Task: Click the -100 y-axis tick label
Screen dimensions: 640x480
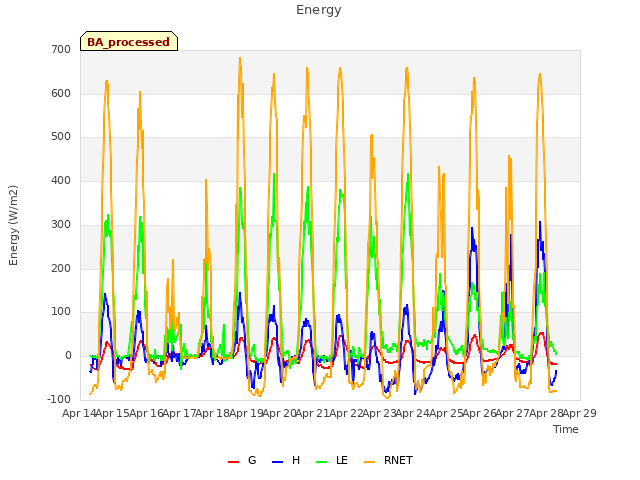Action: (59, 400)
